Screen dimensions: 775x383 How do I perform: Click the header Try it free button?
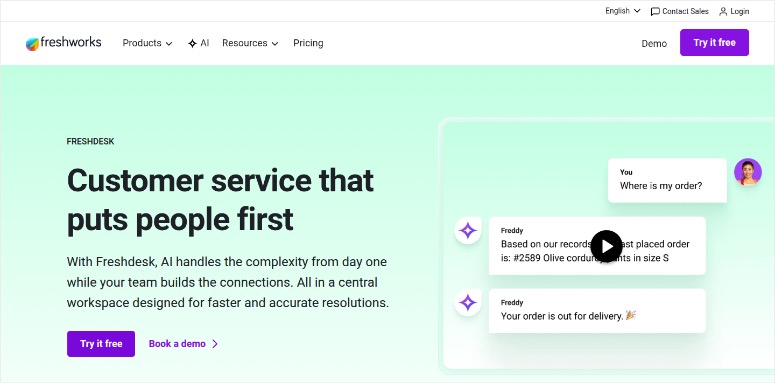click(x=714, y=43)
